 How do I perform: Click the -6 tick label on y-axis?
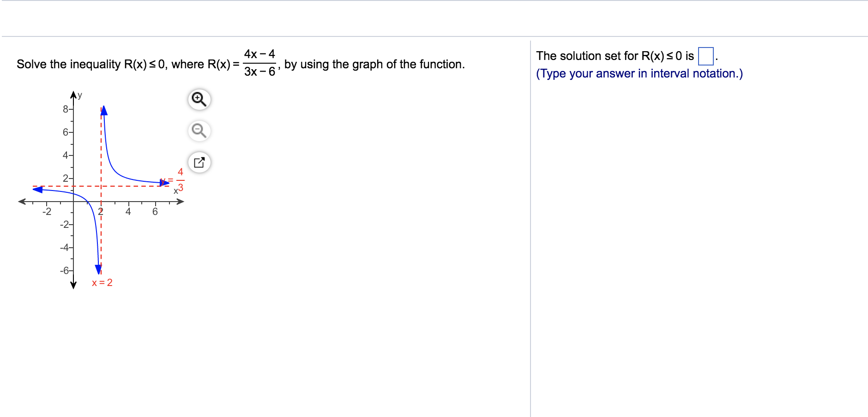coord(65,270)
